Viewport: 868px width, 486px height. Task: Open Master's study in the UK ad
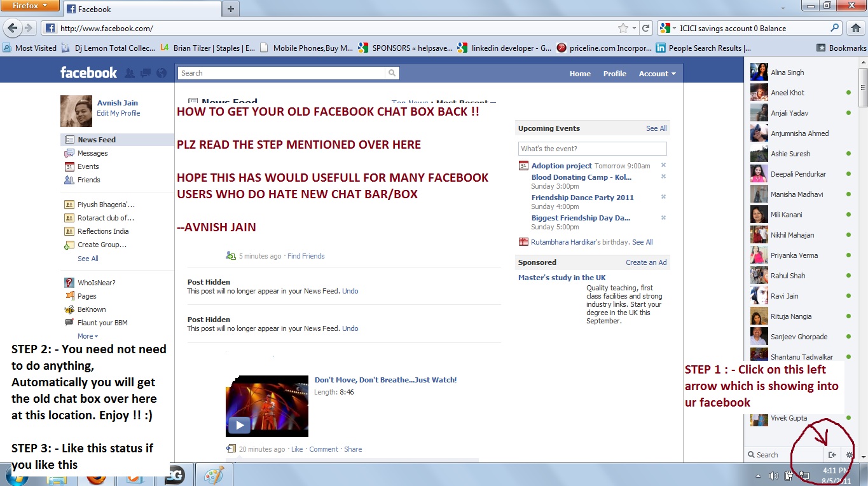coord(561,278)
